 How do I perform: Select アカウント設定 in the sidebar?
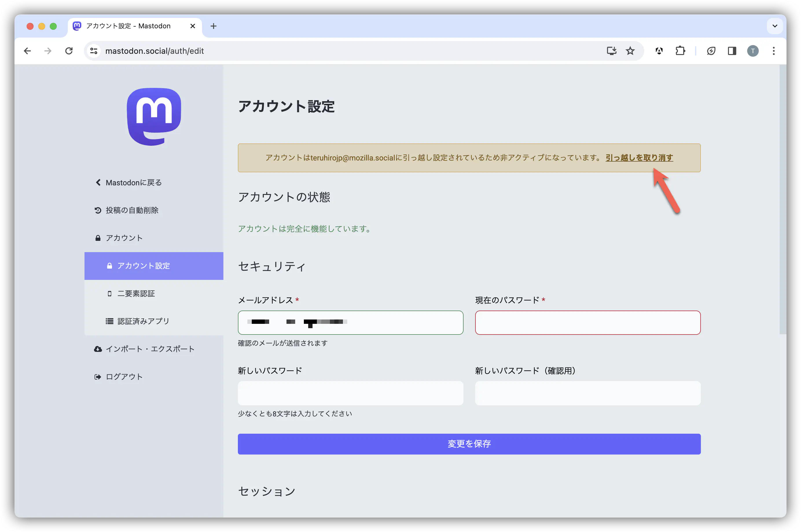pos(154,266)
